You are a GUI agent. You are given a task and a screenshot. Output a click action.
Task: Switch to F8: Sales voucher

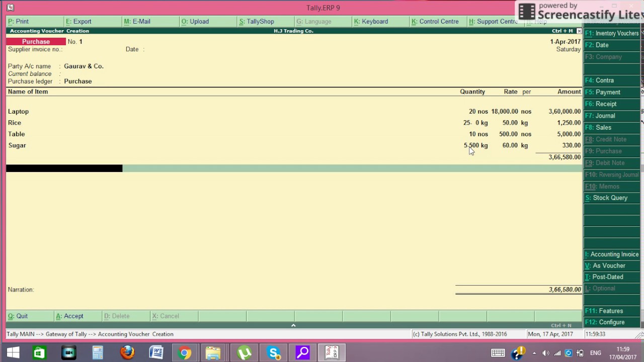click(x=612, y=128)
